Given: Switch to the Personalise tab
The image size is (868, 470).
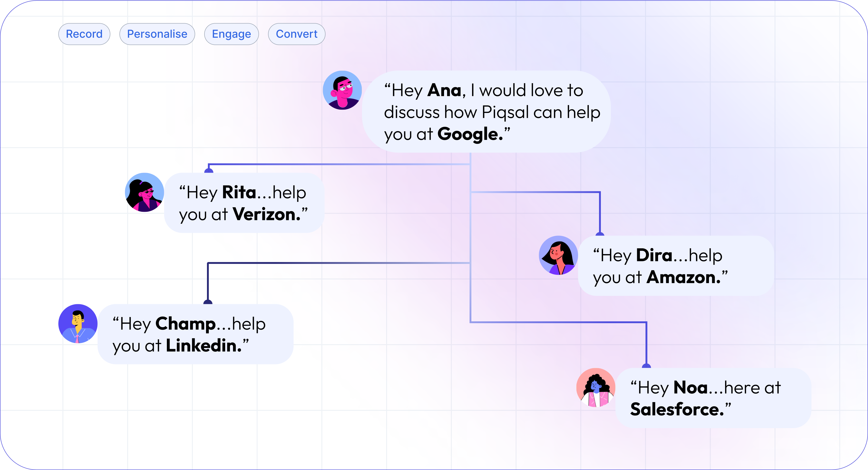Looking at the screenshot, I should [x=157, y=34].
